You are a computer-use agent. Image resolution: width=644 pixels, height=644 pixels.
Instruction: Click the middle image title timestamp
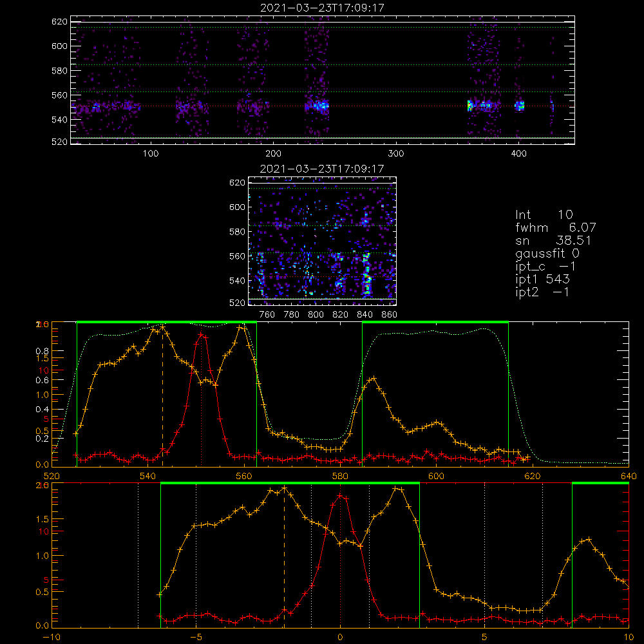pyautogui.click(x=322, y=169)
